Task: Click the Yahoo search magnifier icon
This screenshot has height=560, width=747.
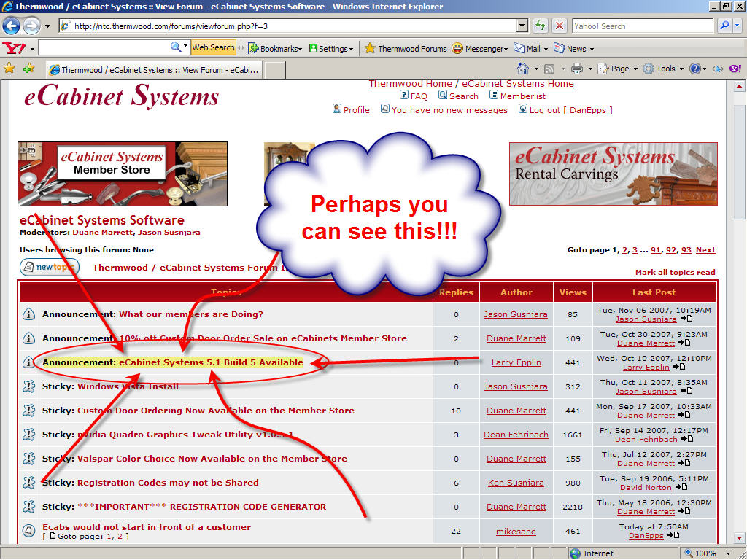Action: 176,47
